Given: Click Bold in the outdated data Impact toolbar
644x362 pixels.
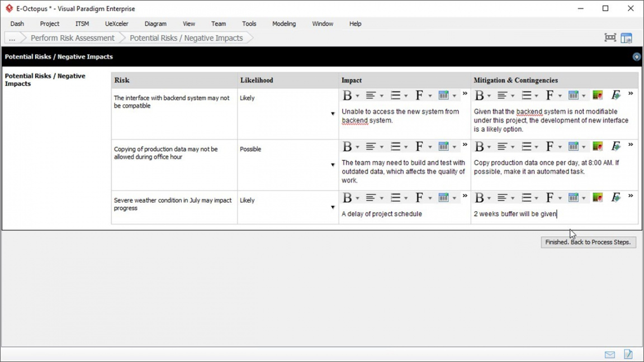Looking at the screenshot, I should [x=348, y=146].
